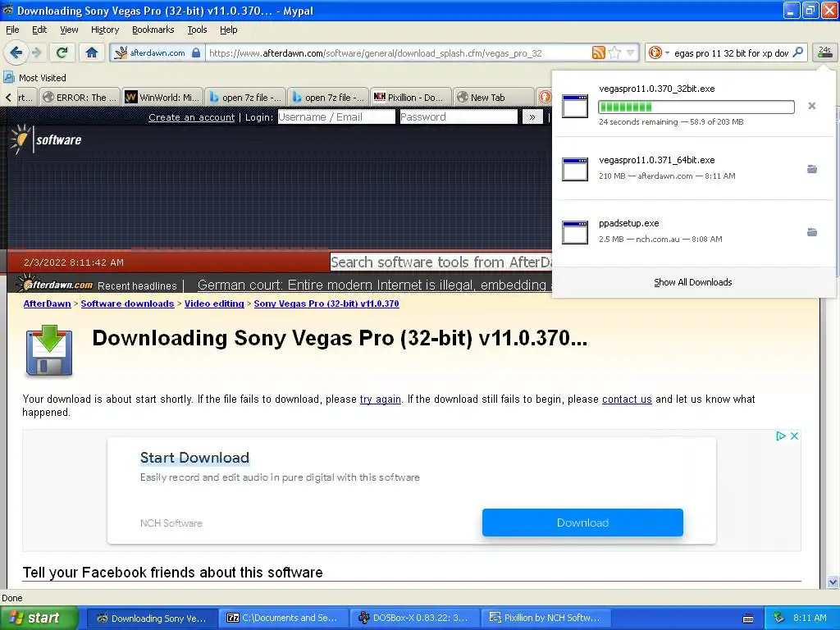Click the AfterDawn software logo
840x630 pixels.
click(x=47, y=139)
